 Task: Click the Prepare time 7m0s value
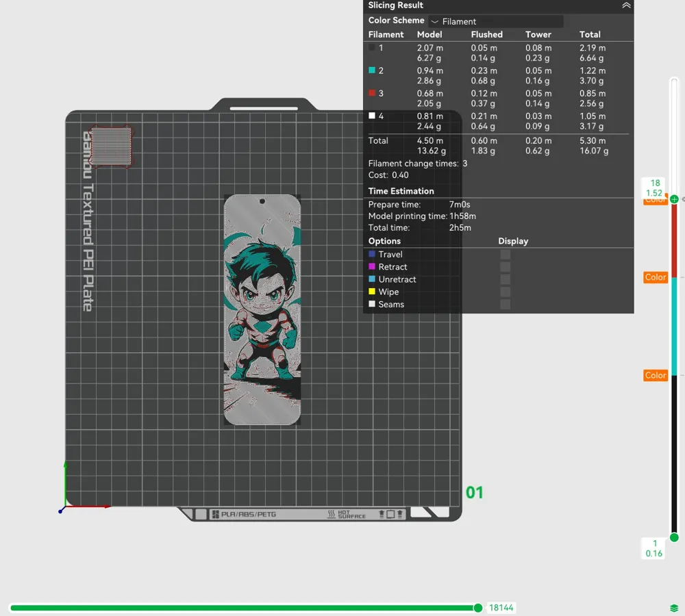(460, 205)
